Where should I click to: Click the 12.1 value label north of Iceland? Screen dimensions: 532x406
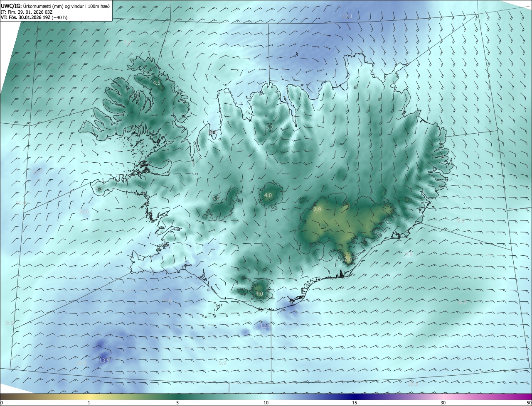point(347,17)
